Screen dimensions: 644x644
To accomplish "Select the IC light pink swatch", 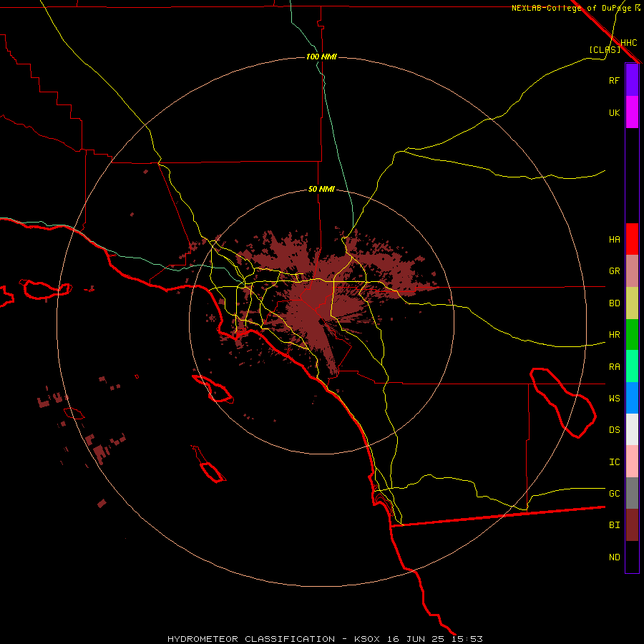I will point(632,462).
